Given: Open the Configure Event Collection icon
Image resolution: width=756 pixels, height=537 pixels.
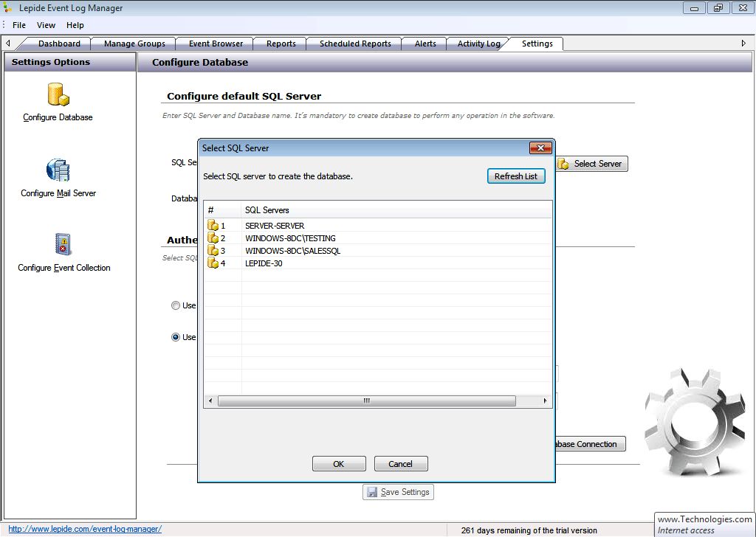Looking at the screenshot, I should click(63, 244).
